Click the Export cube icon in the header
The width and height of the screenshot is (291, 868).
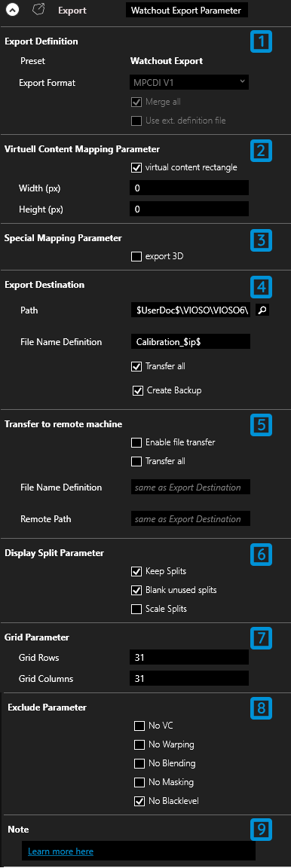point(38,10)
